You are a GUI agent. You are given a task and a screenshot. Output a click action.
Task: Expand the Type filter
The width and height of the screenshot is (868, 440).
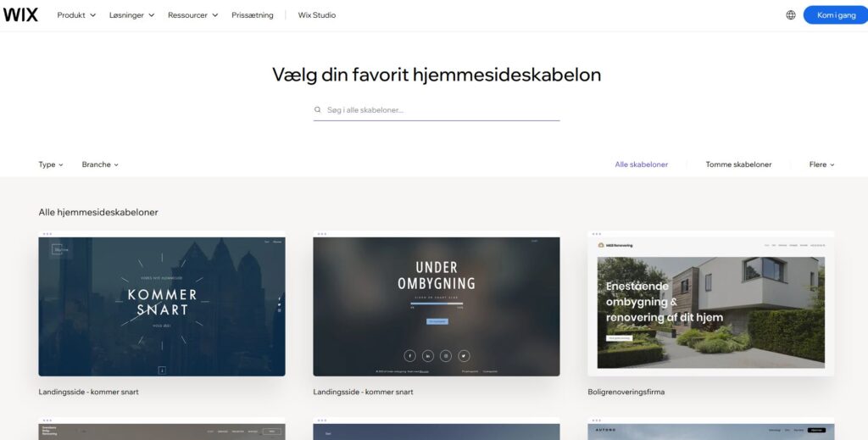pos(51,164)
